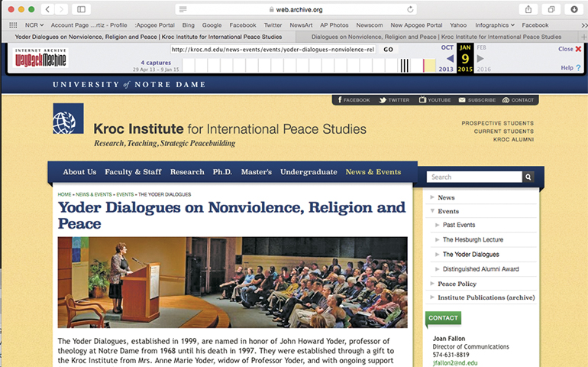Image resolution: width=588 pixels, height=367 pixels.
Task: Open the Twitter bookmark
Action: (x=273, y=25)
